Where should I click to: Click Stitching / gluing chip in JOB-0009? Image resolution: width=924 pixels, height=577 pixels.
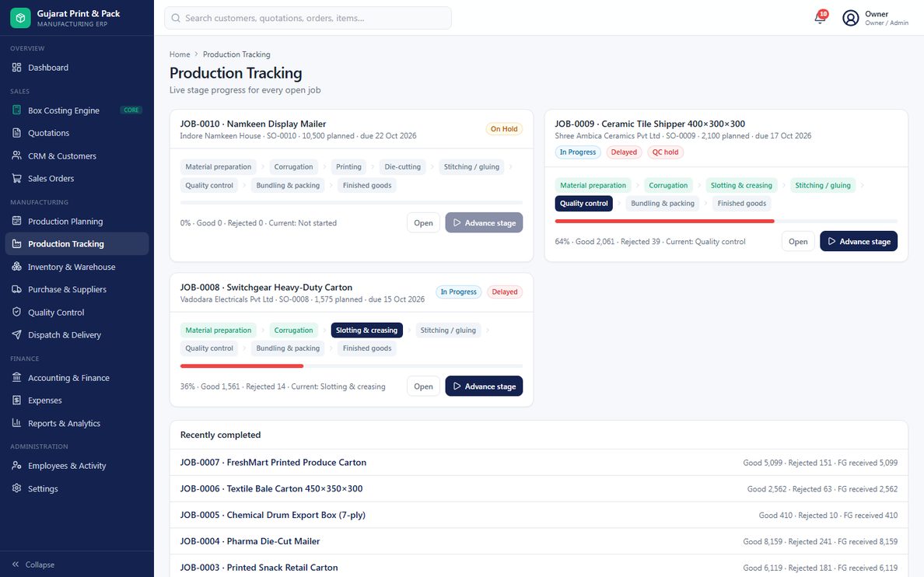[x=823, y=185]
